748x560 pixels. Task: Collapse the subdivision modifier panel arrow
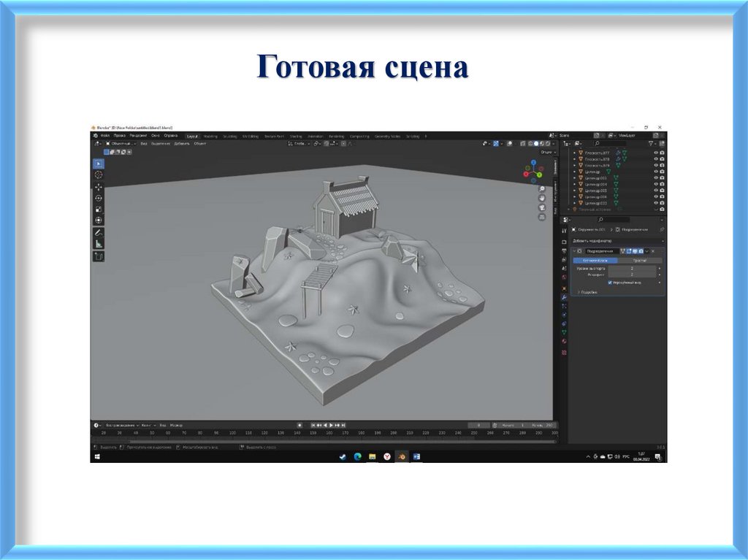[575, 251]
